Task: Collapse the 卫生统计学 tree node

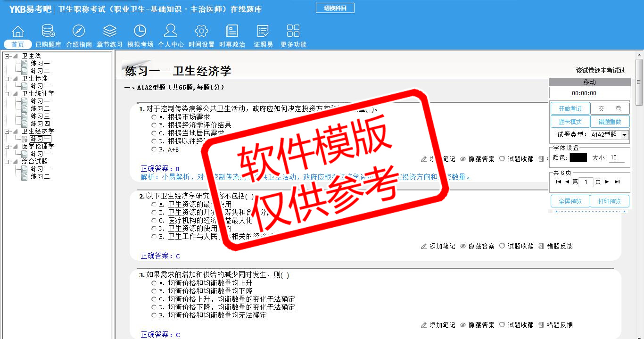Action: click(7, 94)
